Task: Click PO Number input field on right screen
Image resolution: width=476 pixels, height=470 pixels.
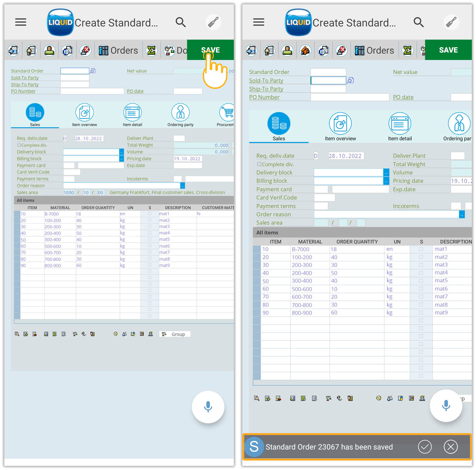Action: point(349,97)
